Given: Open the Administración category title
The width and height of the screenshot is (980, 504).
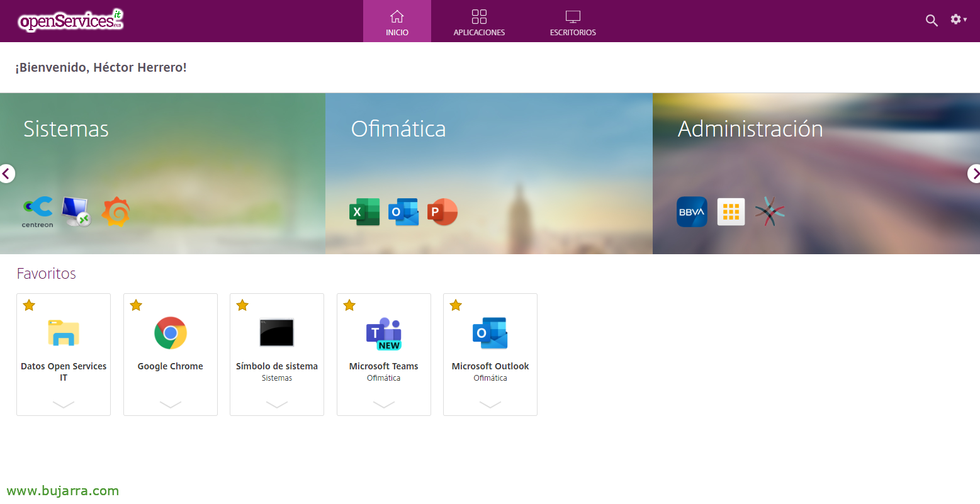Looking at the screenshot, I should point(750,129).
